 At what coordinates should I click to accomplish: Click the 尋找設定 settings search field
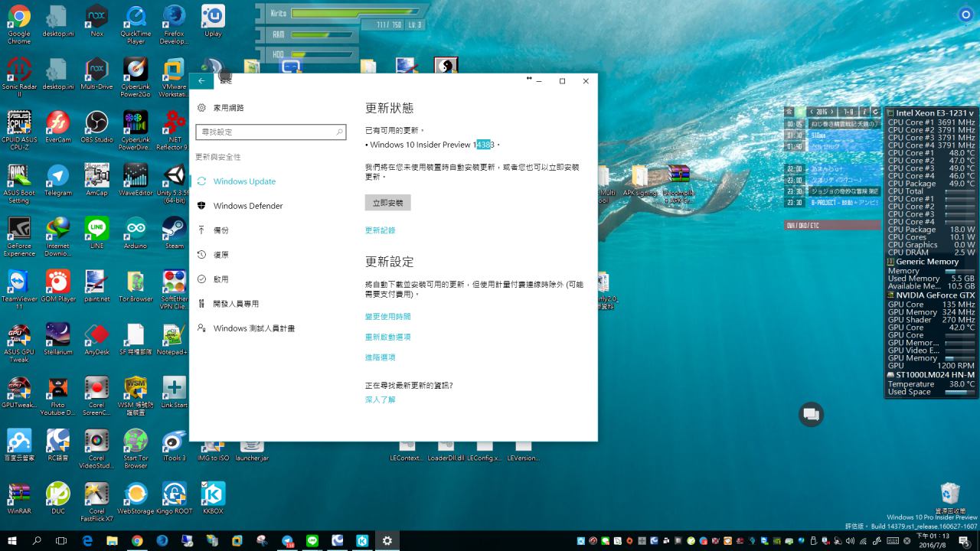coord(265,132)
